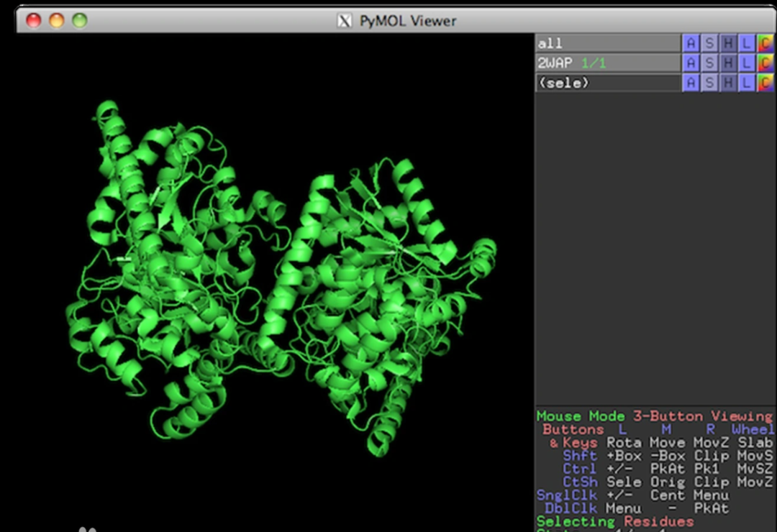777x532 pixels.
Task: Open the Hide menu for the (sele) selection
Action: 728,83
